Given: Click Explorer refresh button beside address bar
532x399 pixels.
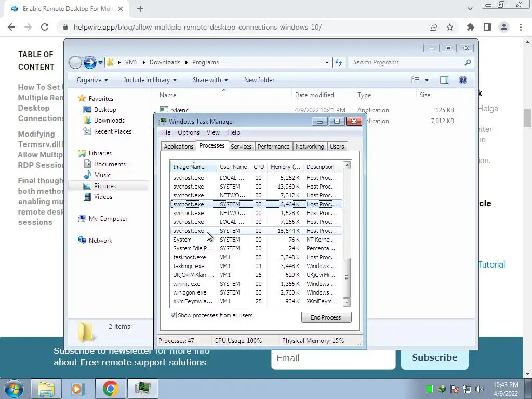Looking at the screenshot, I should point(339,62).
